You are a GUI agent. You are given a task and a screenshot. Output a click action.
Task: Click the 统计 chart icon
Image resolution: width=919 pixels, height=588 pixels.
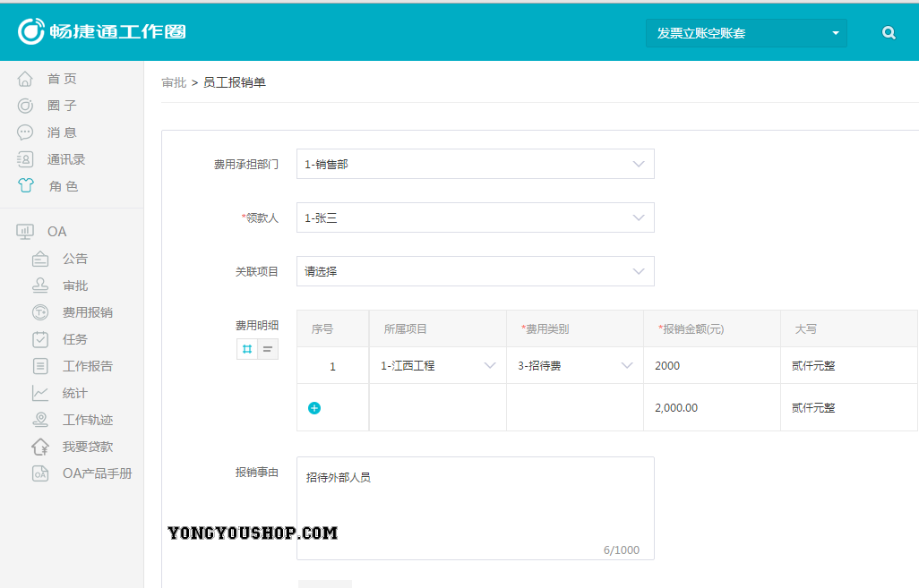click(x=39, y=393)
